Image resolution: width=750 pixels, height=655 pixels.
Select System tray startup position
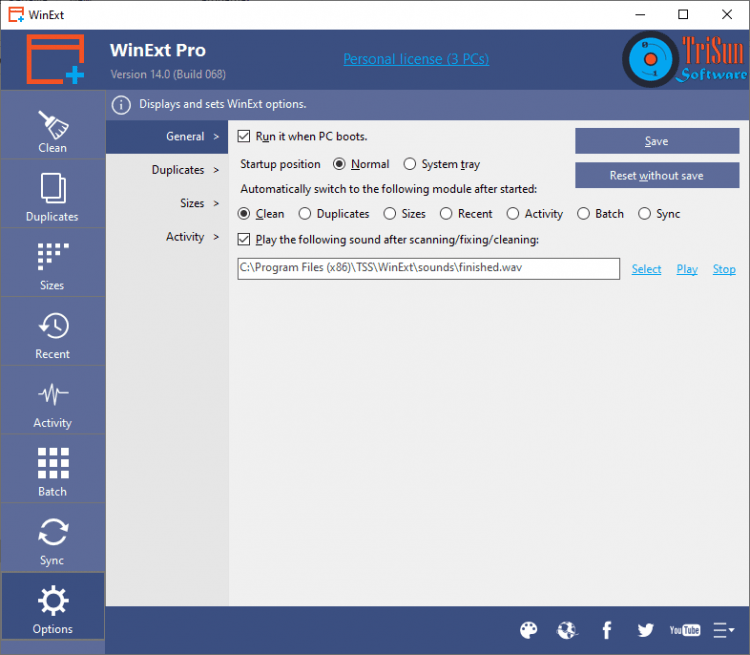(409, 164)
